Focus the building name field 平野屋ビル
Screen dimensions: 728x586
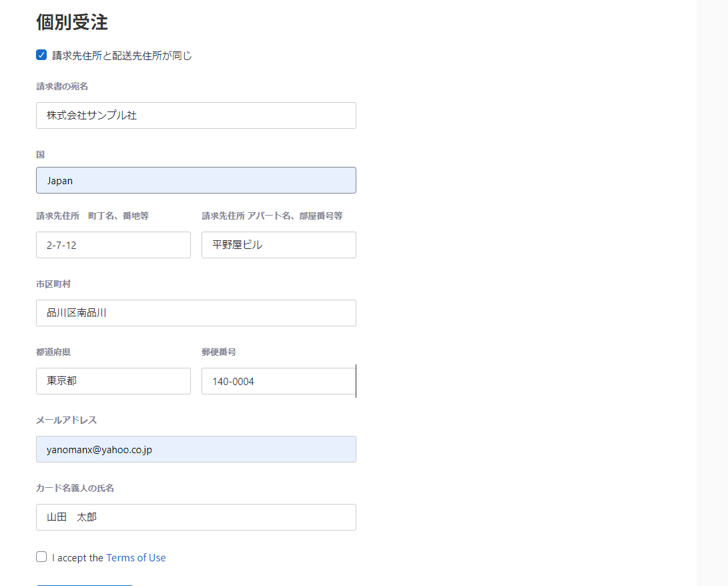pyautogui.click(x=278, y=245)
